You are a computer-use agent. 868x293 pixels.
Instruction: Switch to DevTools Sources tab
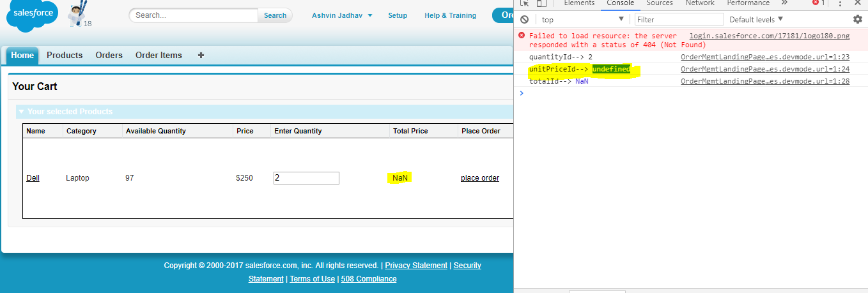(660, 3)
